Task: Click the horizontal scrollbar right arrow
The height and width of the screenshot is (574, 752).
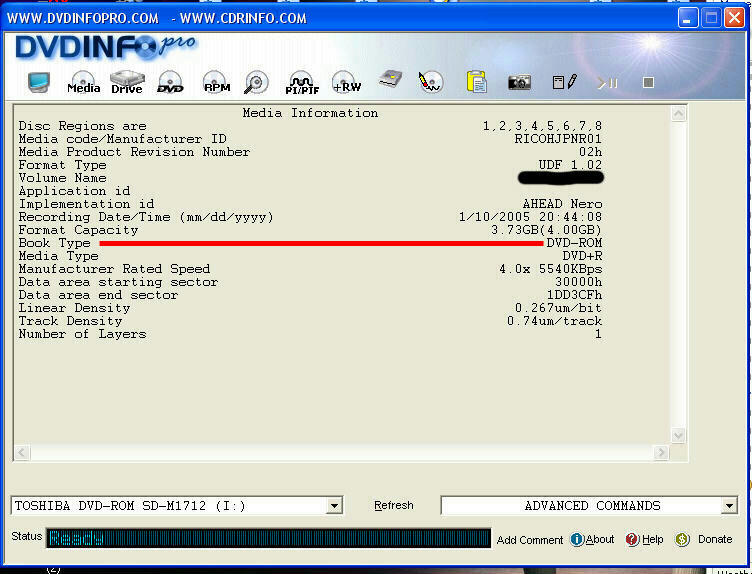Action: coord(661,452)
